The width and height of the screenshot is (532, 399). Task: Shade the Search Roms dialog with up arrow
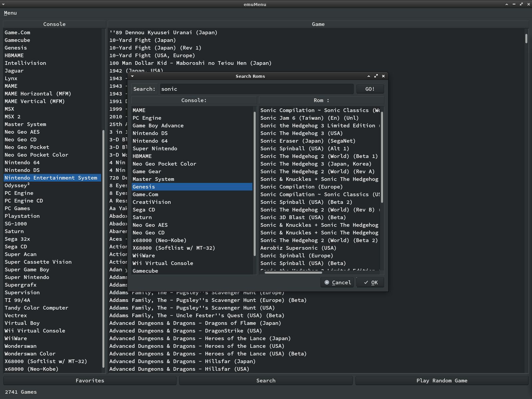[369, 76]
